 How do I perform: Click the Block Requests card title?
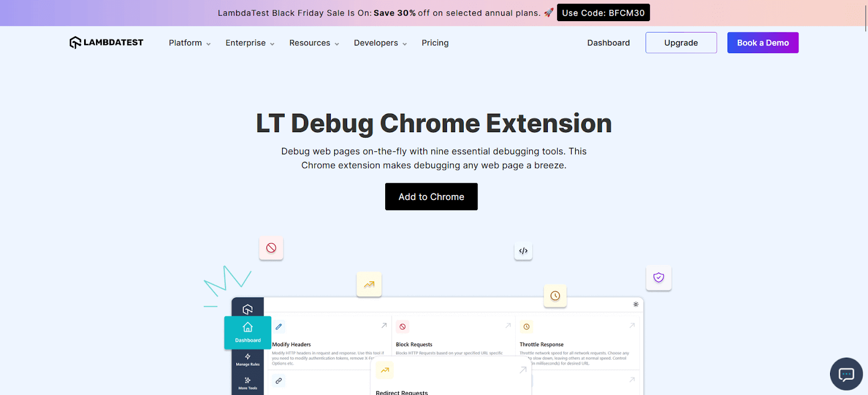(414, 345)
